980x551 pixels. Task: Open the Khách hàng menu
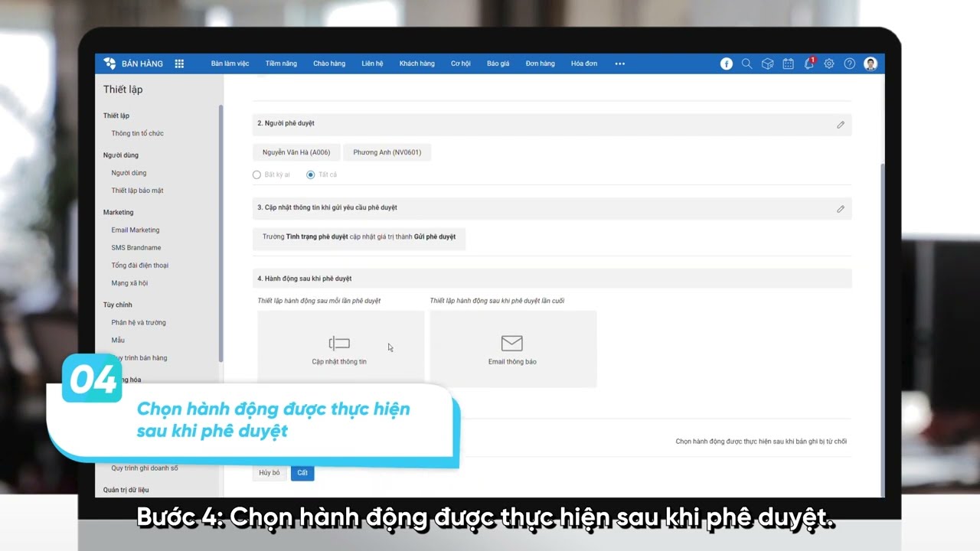point(416,64)
